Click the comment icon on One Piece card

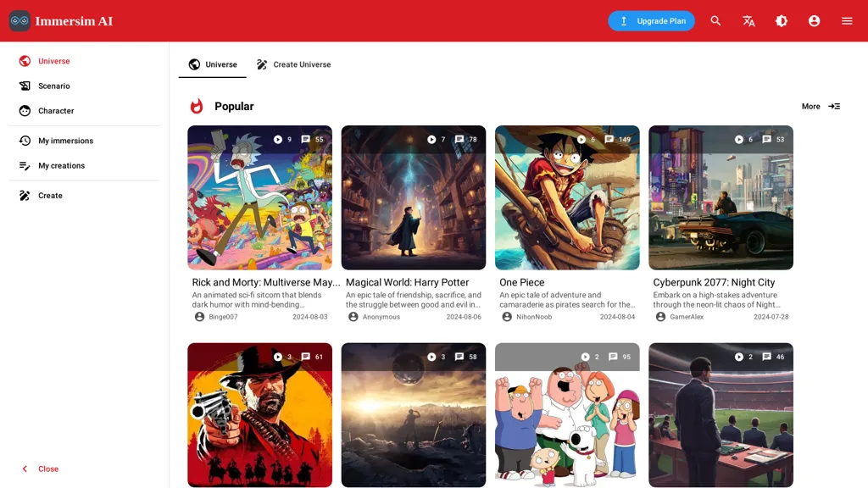coord(609,140)
